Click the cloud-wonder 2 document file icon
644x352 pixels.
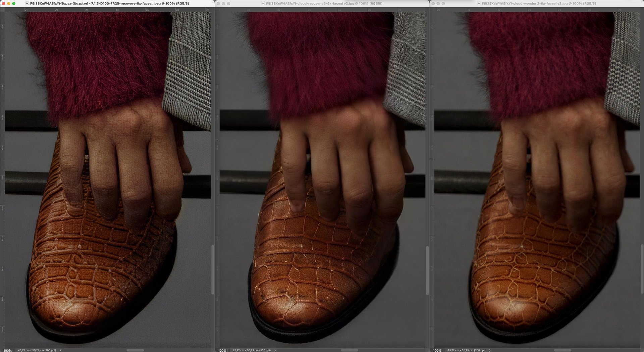pos(479,3)
